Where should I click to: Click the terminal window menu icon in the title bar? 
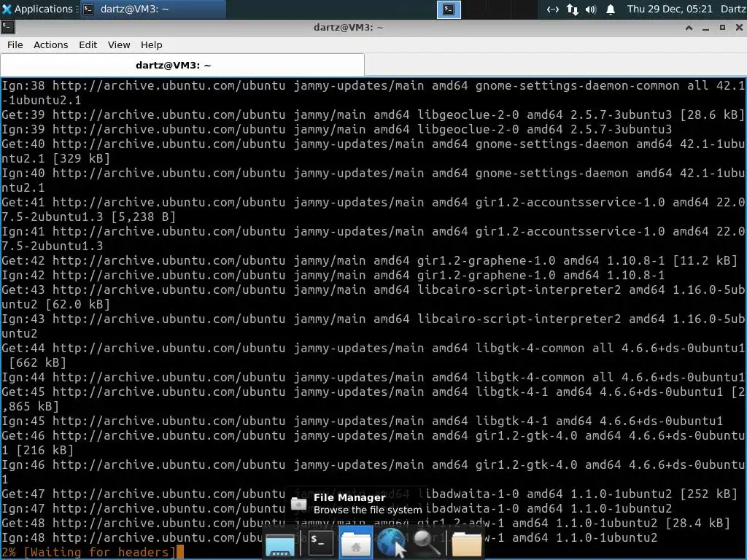pos(7,27)
